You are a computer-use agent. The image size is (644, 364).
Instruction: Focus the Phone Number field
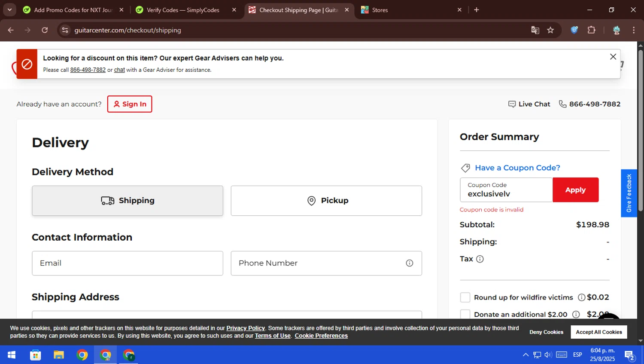[326, 263]
